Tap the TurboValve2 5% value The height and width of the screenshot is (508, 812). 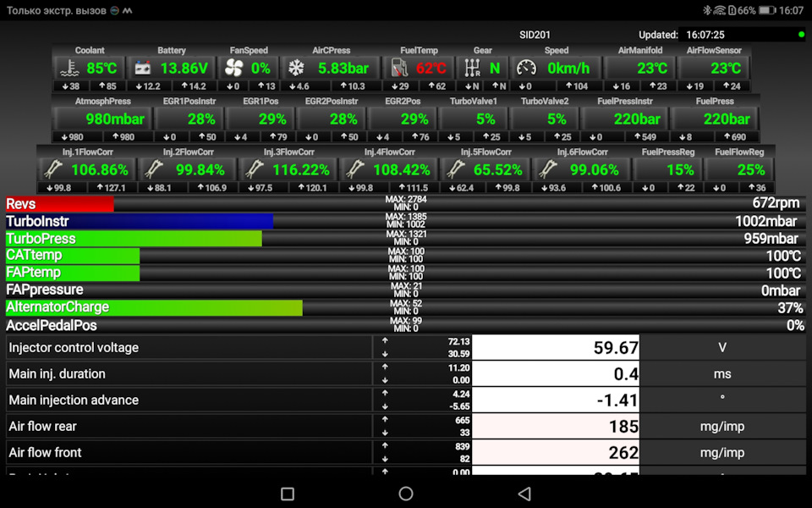557,119
